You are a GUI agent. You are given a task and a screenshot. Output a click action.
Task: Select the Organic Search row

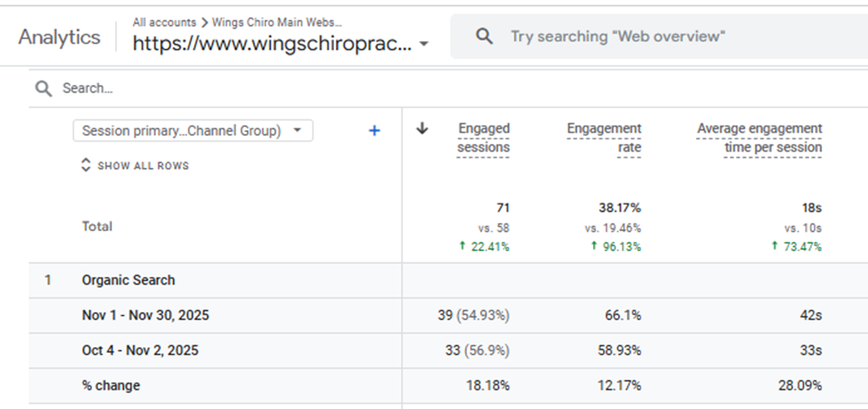(128, 281)
